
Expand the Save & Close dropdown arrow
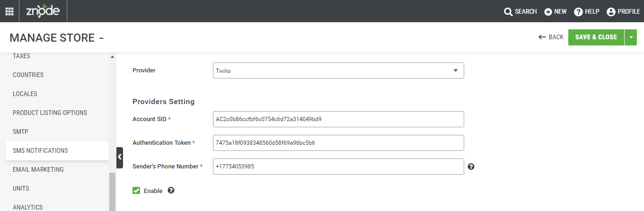pyautogui.click(x=631, y=37)
